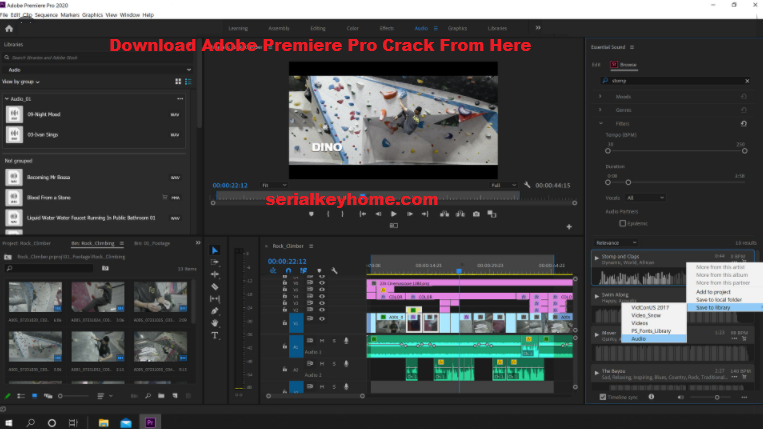The width and height of the screenshot is (763, 429).
Task: Open the Vocals All dropdown
Action: click(x=645, y=198)
